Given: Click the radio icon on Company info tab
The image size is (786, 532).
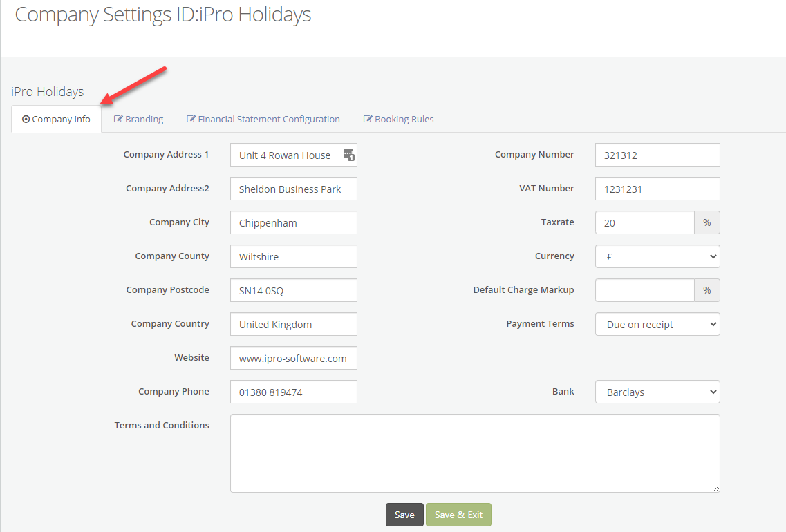Looking at the screenshot, I should 26,120.
